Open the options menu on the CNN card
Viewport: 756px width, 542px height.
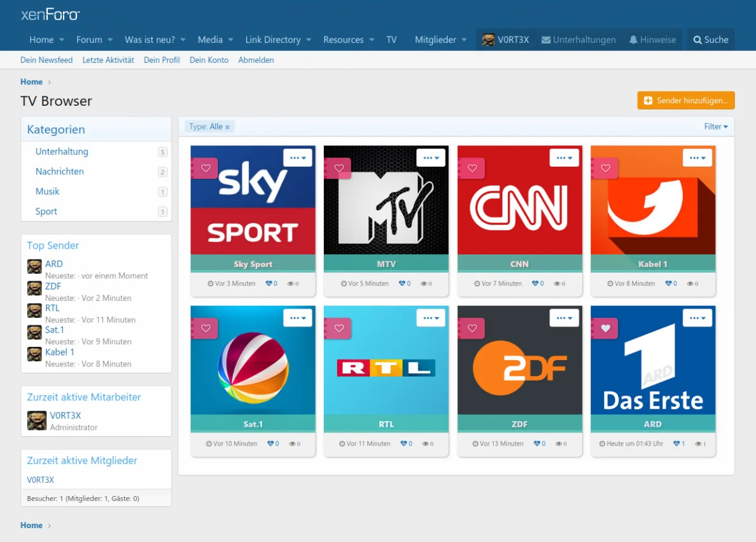[564, 158]
